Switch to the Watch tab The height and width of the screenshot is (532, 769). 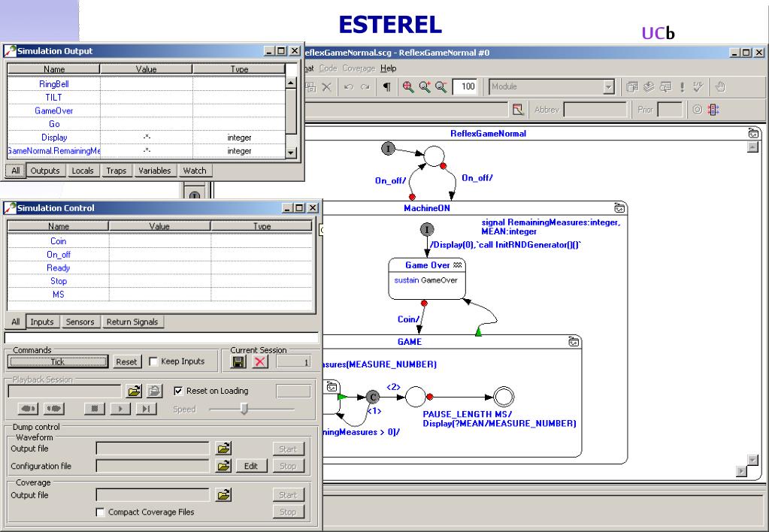tap(195, 171)
